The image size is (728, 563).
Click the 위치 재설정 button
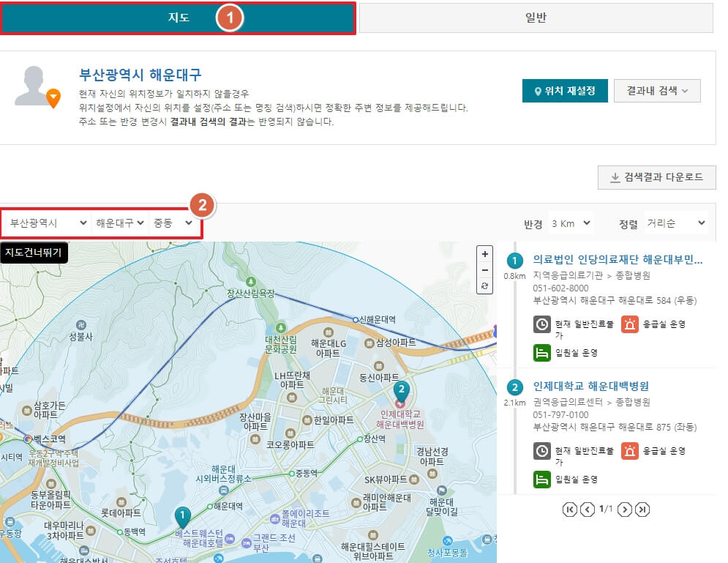(565, 91)
